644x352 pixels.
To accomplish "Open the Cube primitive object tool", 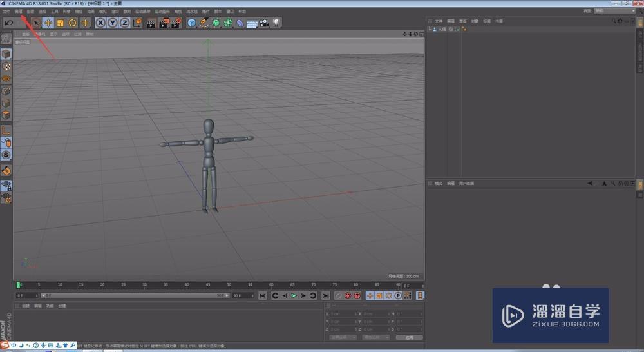I will point(191,23).
